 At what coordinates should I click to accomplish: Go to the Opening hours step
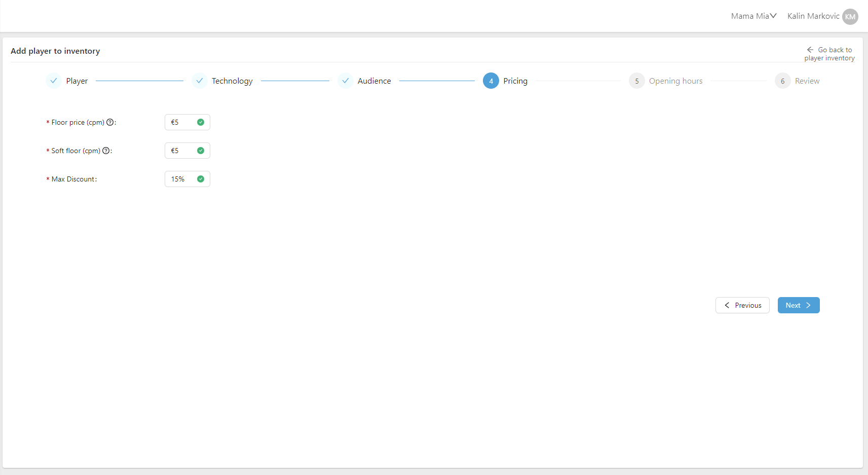point(675,81)
